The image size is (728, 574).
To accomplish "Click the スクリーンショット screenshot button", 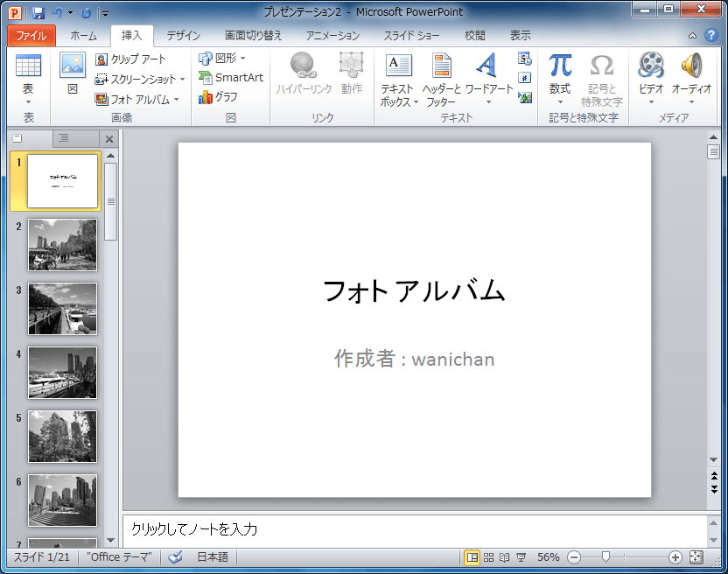I will click(x=135, y=79).
